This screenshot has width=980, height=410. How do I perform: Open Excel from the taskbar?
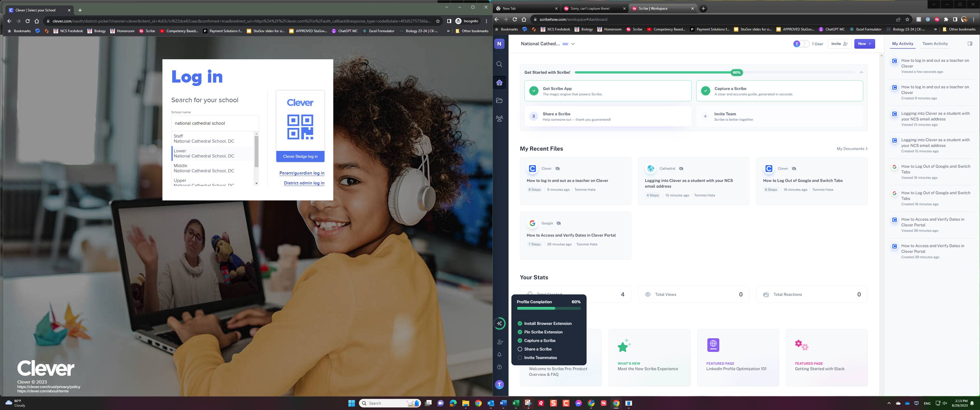[x=516, y=403]
